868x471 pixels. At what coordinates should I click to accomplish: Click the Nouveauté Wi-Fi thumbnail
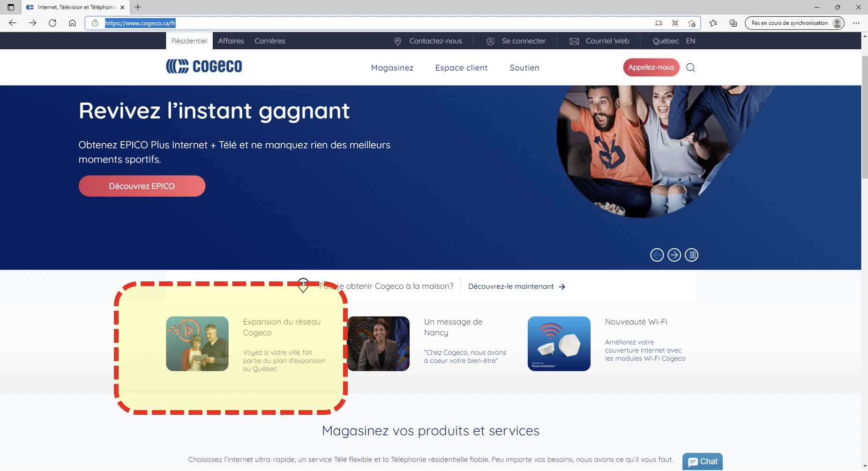(559, 344)
